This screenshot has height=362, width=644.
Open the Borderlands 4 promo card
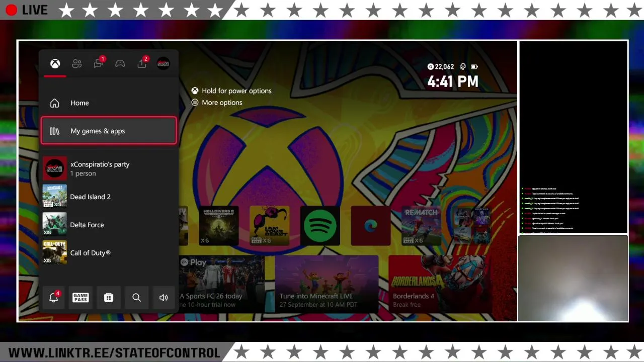point(440,284)
